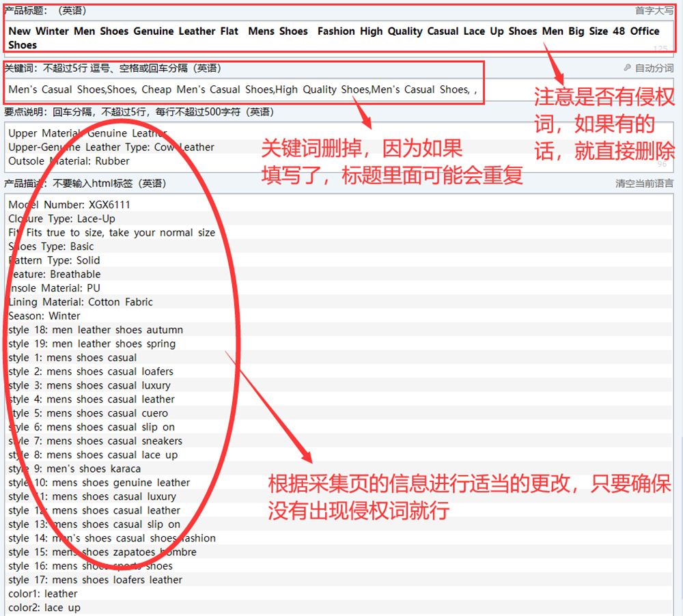Click the keywords field containing Men's Casual Shoes

point(242,90)
